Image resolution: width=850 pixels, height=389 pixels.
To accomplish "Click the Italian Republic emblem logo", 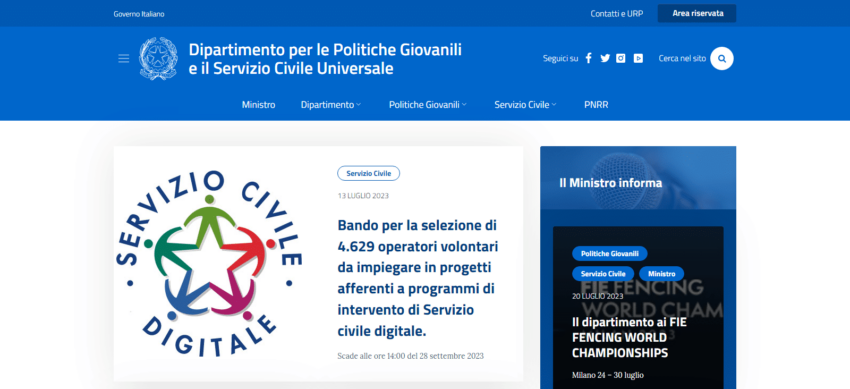I will point(158,59).
